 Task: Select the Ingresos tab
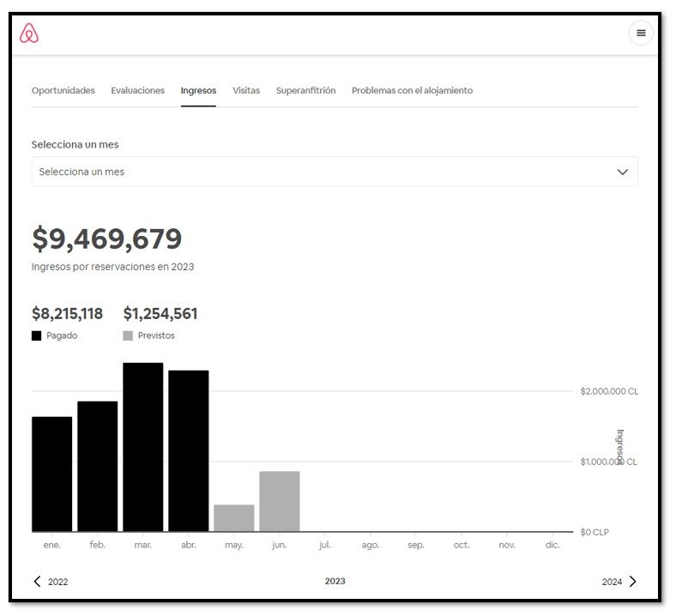[x=198, y=90]
